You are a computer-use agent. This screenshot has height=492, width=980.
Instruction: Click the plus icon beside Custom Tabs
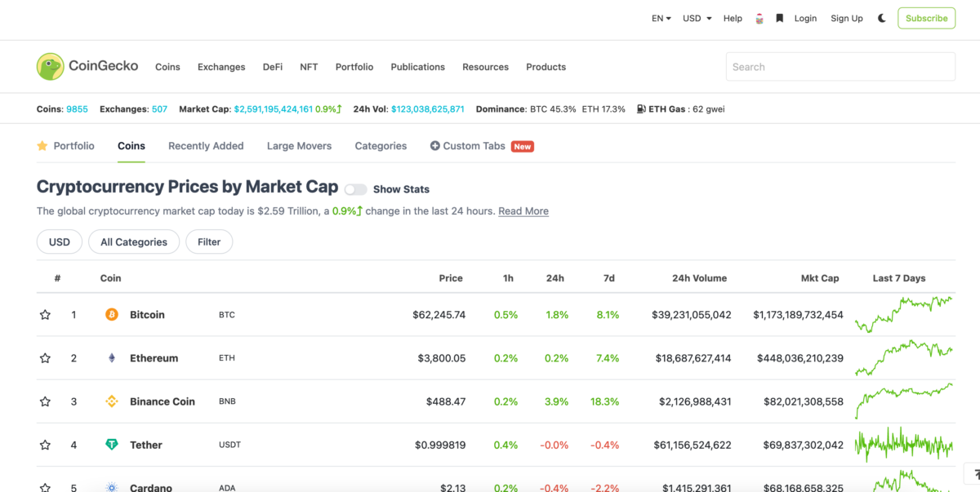coord(435,146)
